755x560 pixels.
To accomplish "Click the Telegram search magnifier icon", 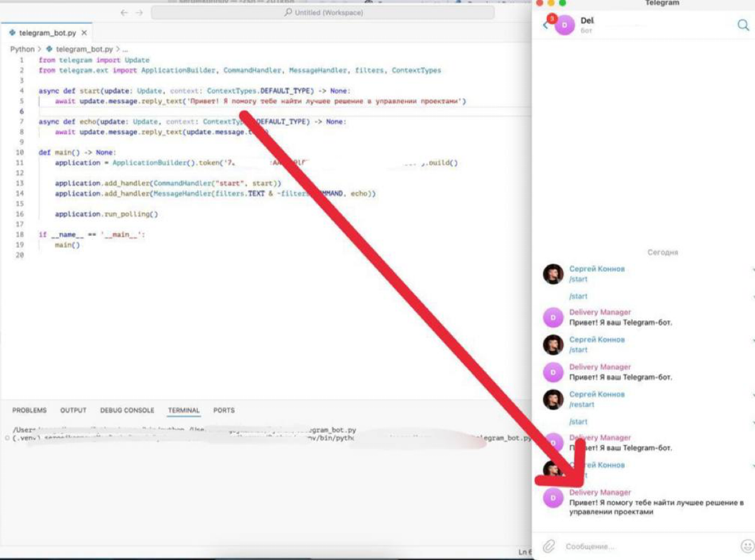I will [743, 25].
